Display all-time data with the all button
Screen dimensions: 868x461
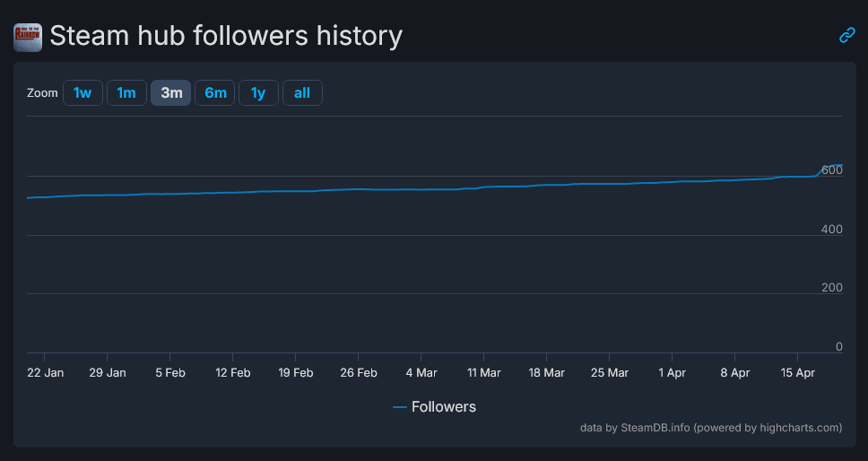pyautogui.click(x=302, y=92)
